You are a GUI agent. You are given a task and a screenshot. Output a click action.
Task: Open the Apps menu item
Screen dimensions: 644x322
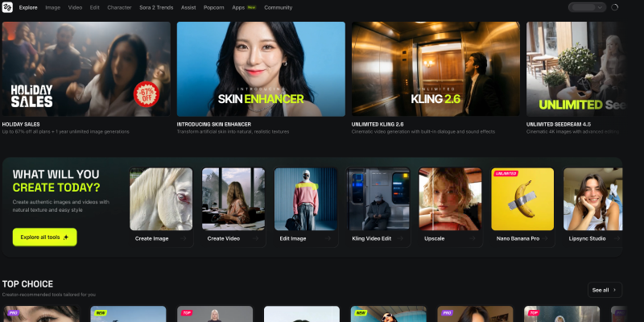pos(238,7)
